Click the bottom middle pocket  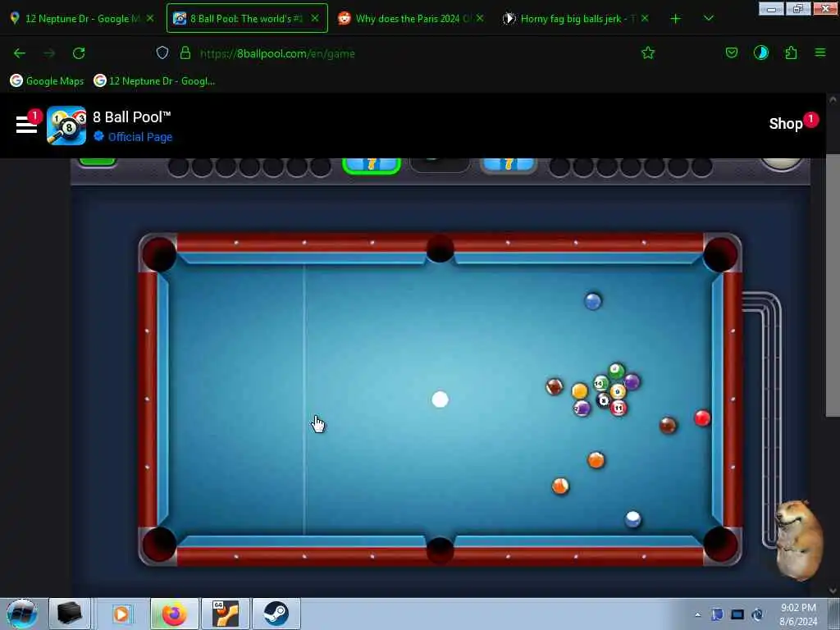coord(440,550)
